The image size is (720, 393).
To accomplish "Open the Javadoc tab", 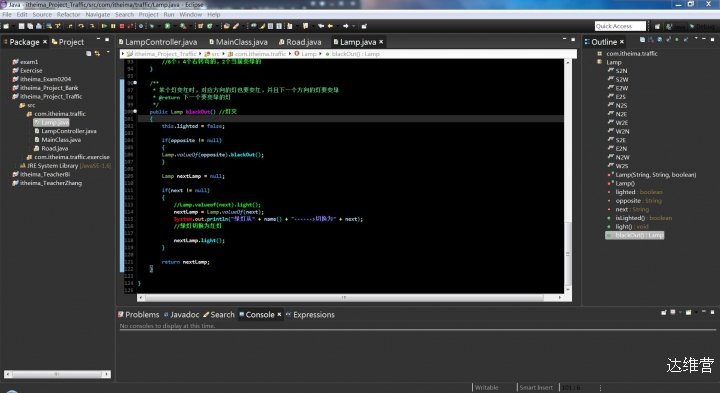I will (x=181, y=314).
